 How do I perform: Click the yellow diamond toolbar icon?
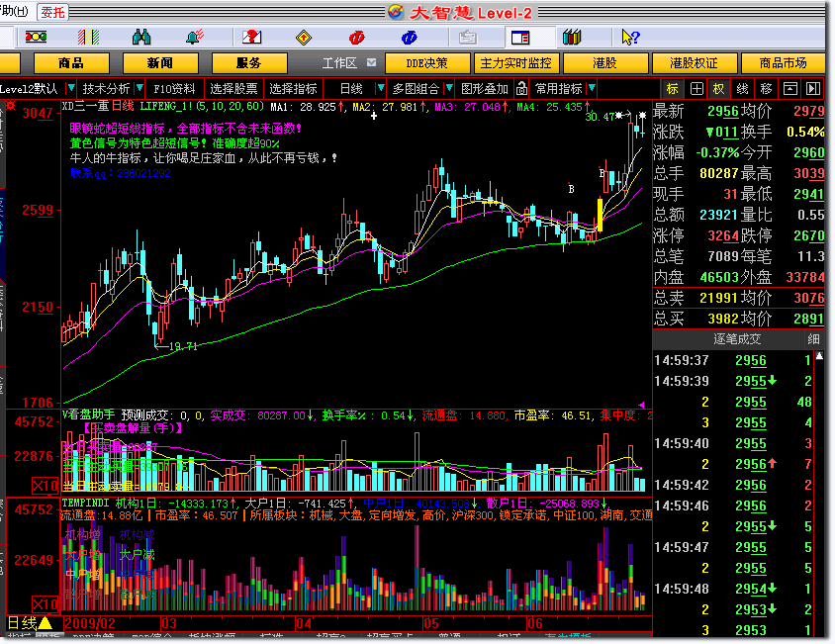[304, 38]
